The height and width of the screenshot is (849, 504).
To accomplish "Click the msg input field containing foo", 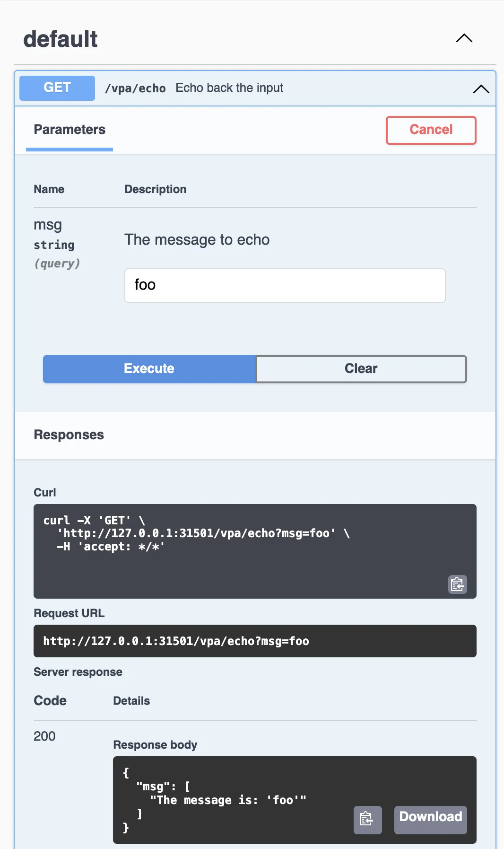I will coord(285,285).
